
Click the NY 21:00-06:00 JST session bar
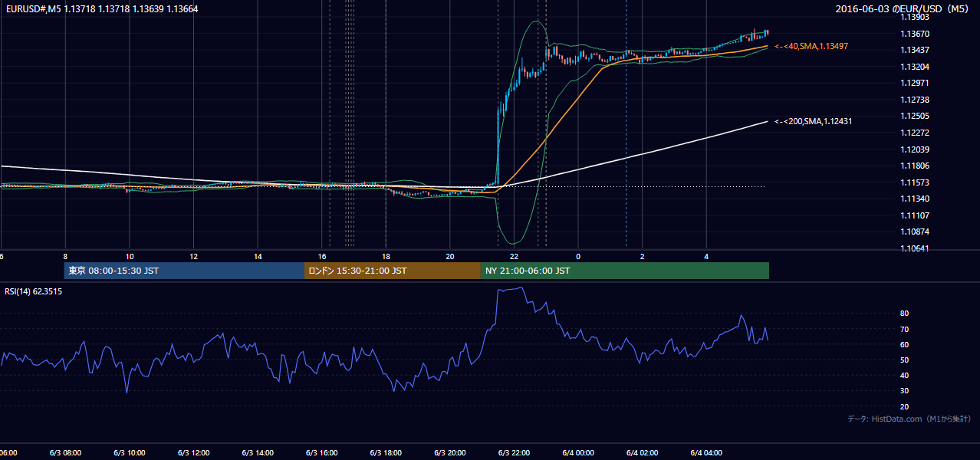625,271
